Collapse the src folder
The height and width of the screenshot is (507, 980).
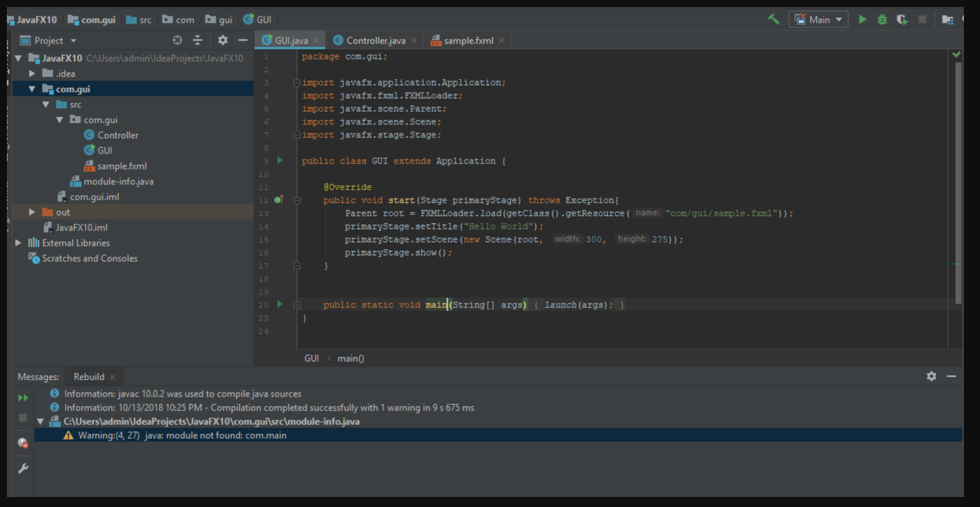coord(46,104)
